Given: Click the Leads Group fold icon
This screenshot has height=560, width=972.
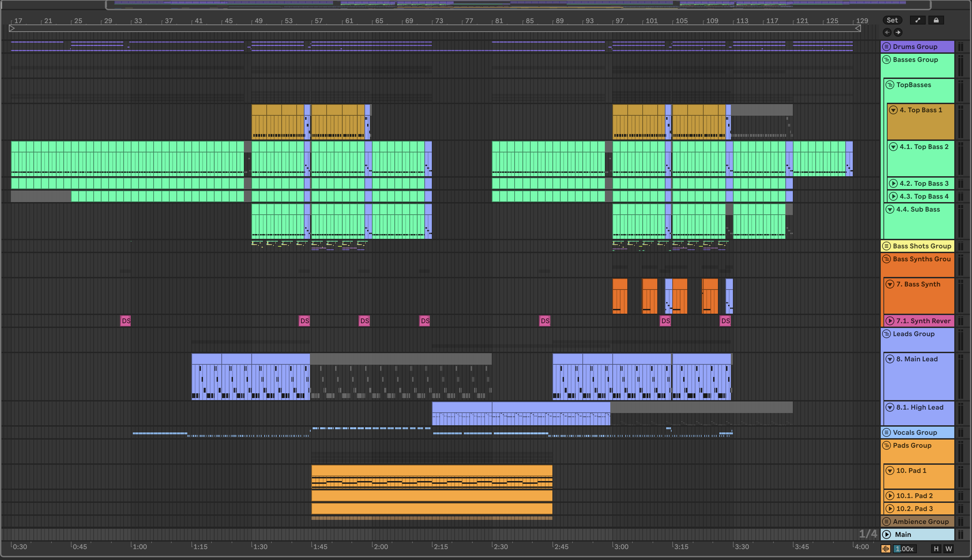Looking at the screenshot, I should coord(887,334).
